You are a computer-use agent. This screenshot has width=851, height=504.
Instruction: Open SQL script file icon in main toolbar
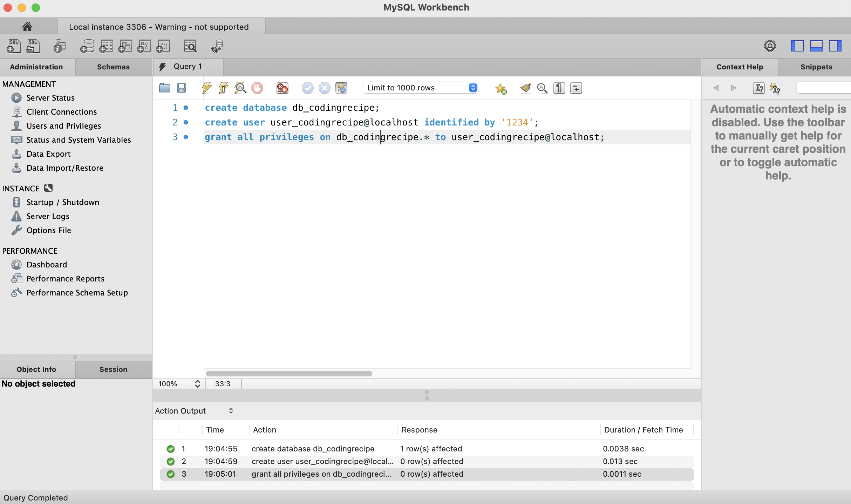[x=33, y=46]
